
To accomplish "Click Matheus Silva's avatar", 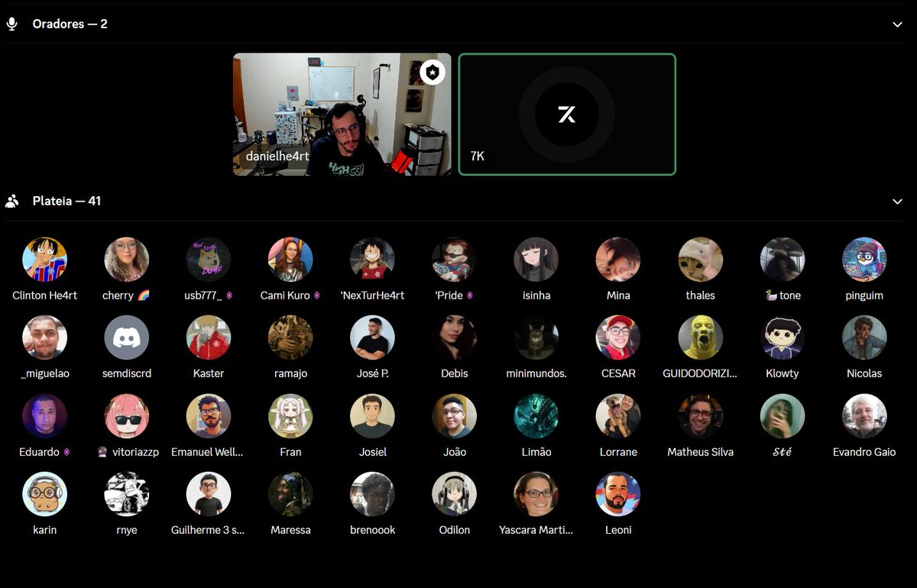I will 701,416.
